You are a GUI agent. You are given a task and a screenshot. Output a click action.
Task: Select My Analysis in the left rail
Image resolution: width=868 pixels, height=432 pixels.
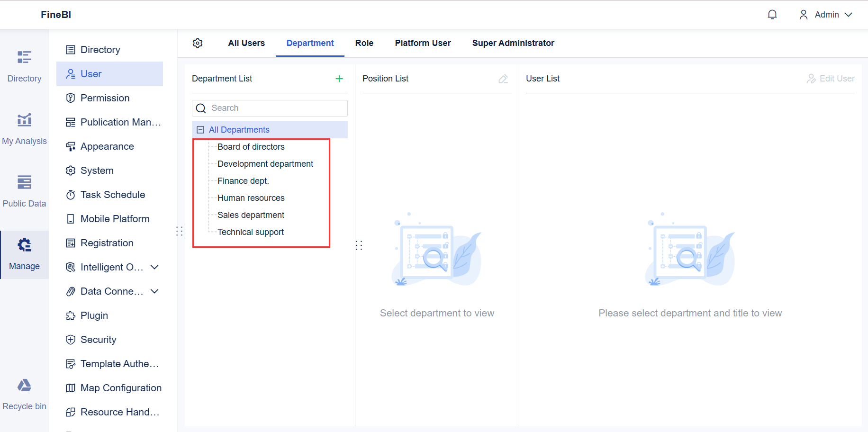click(24, 127)
